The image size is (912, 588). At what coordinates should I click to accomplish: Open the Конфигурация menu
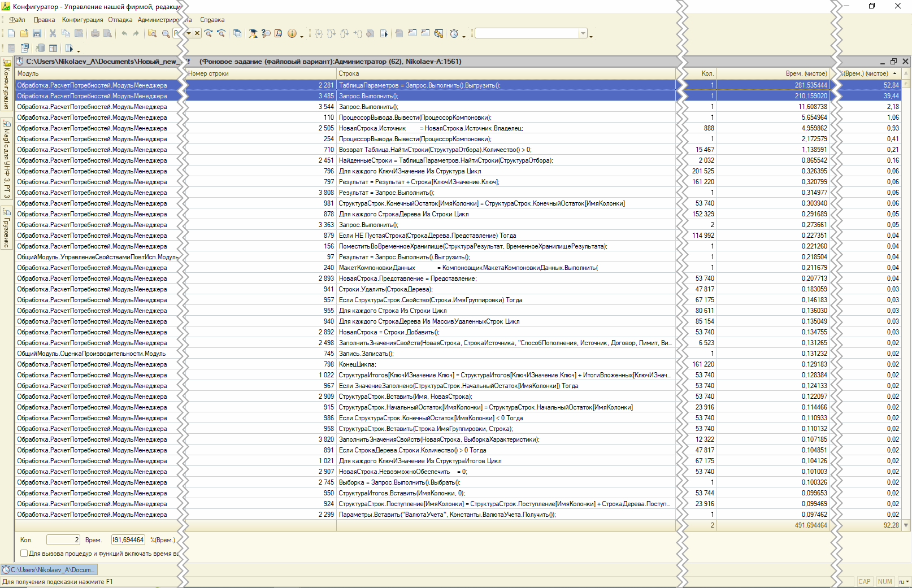click(82, 20)
